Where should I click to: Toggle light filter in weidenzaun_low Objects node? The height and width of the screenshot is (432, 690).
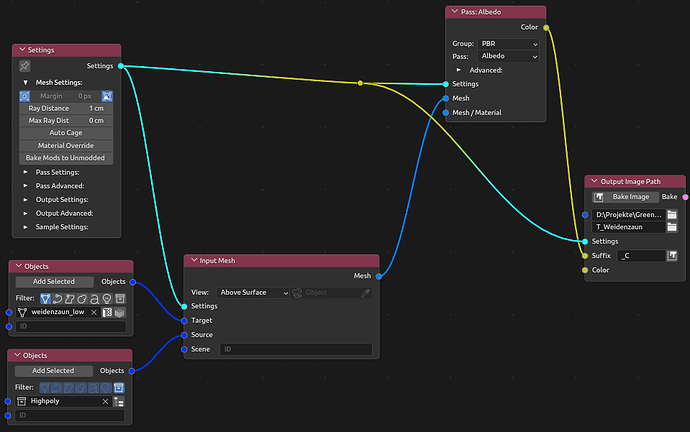point(107,299)
